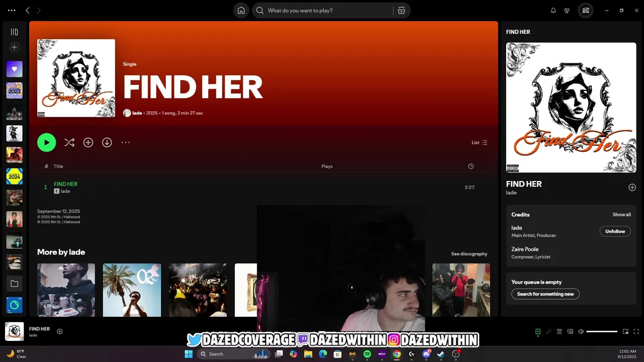This screenshot has height=362, width=644.
Task: Open Microsoft Edge from the taskbar
Action: 323,354
